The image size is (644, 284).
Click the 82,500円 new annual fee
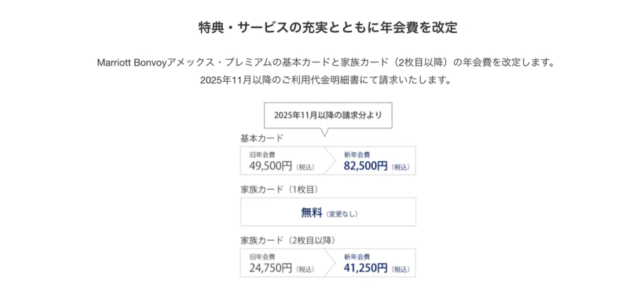tap(365, 166)
